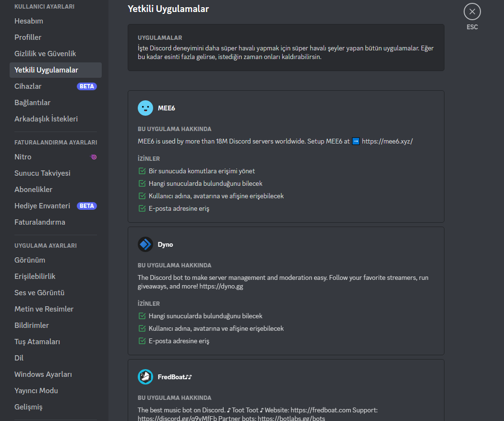
Task: Open the Bağlantılar settings section
Action: tap(32, 103)
